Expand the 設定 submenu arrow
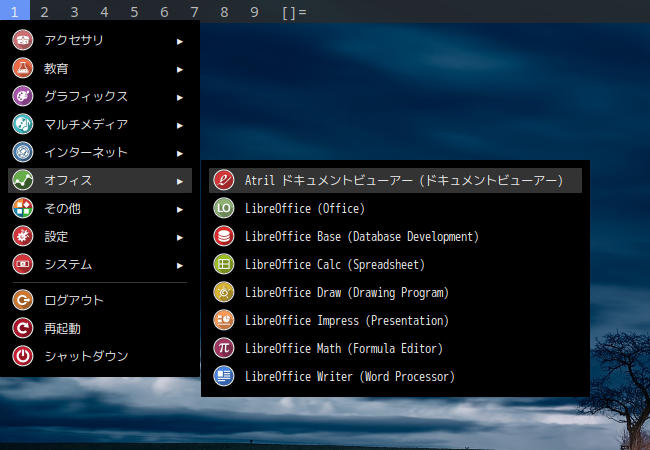 point(179,237)
